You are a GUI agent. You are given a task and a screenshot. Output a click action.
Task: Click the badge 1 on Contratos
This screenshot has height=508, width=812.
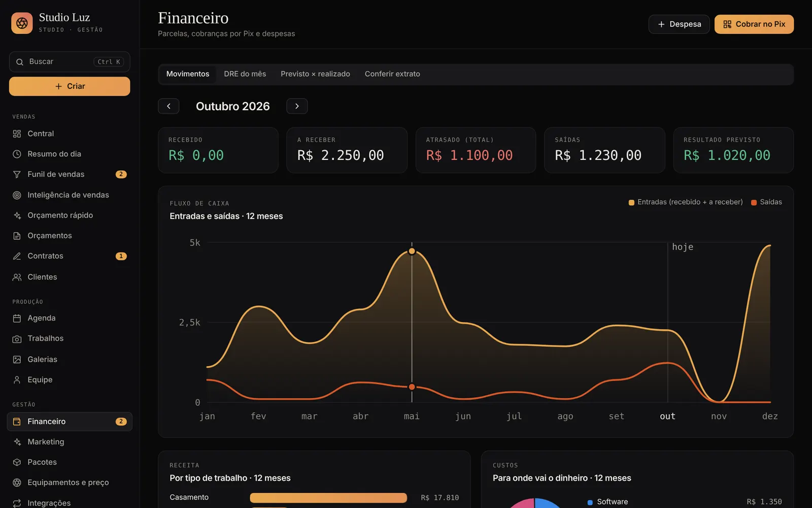(121, 256)
